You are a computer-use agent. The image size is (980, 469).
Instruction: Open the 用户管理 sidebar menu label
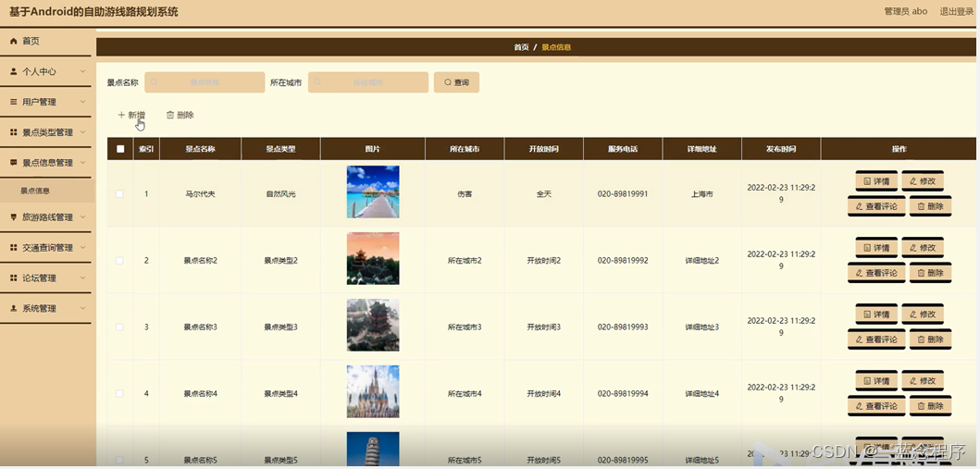(x=40, y=102)
